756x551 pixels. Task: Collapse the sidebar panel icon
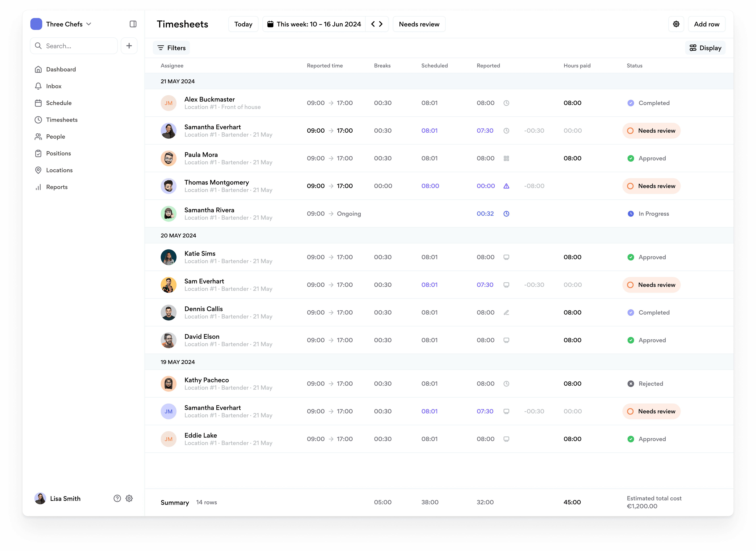pos(133,24)
